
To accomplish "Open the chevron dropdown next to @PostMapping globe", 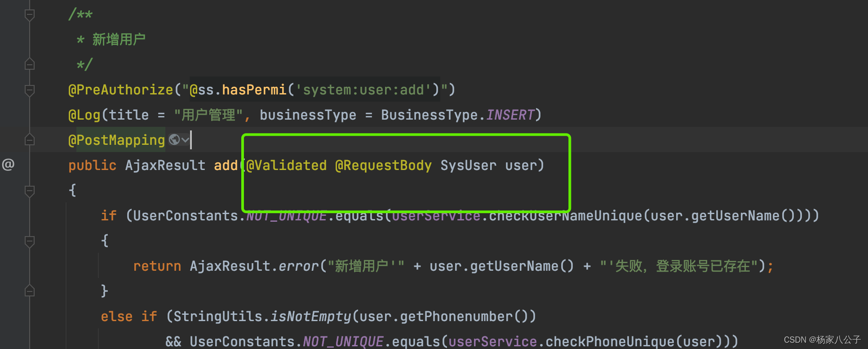I will [185, 140].
